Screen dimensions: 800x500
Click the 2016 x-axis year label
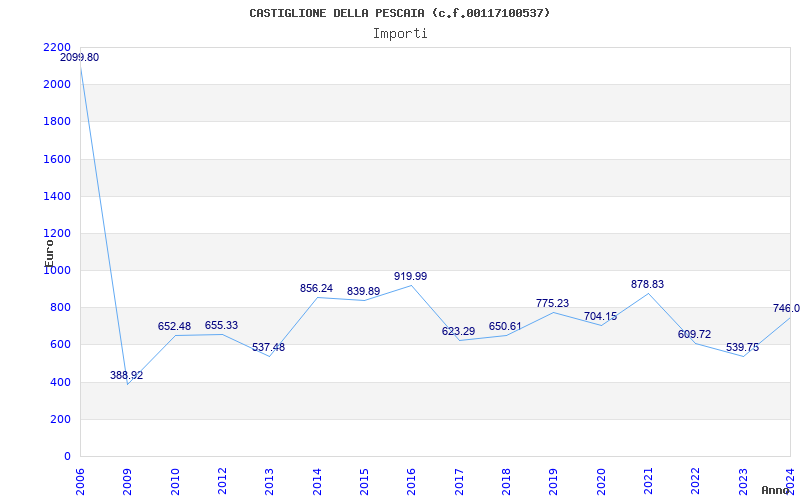point(411,481)
